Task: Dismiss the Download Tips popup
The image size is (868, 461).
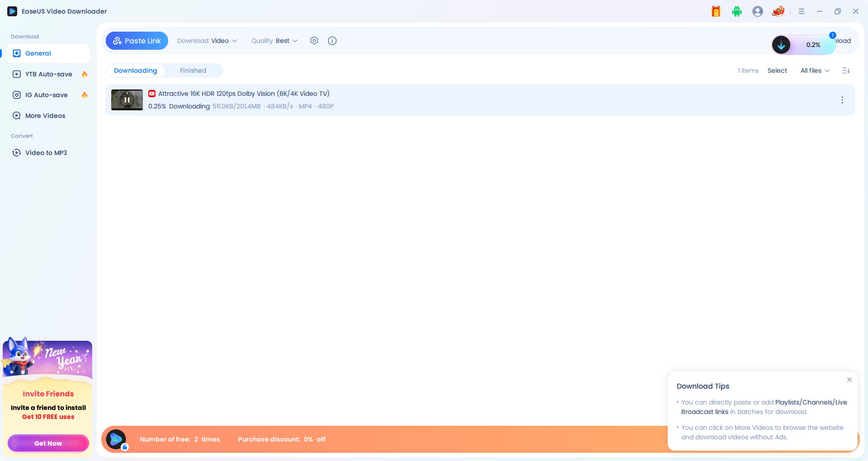Action: (x=849, y=380)
